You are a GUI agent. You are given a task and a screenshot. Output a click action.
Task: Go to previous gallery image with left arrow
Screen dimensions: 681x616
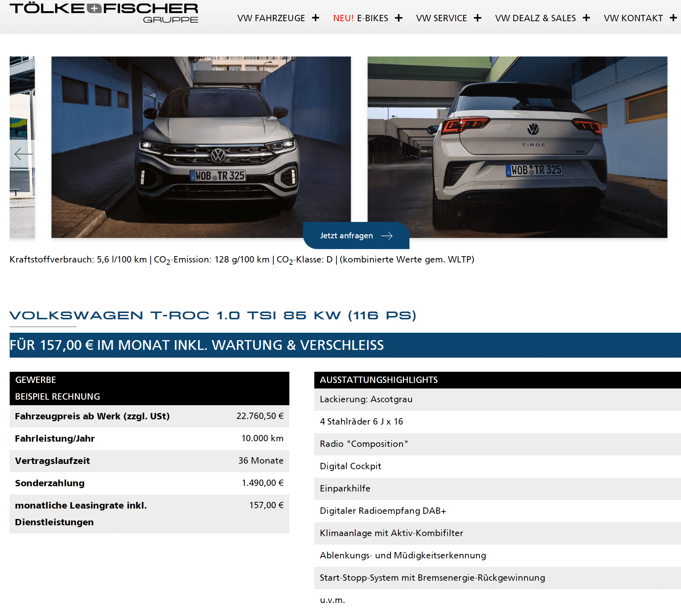[22, 154]
